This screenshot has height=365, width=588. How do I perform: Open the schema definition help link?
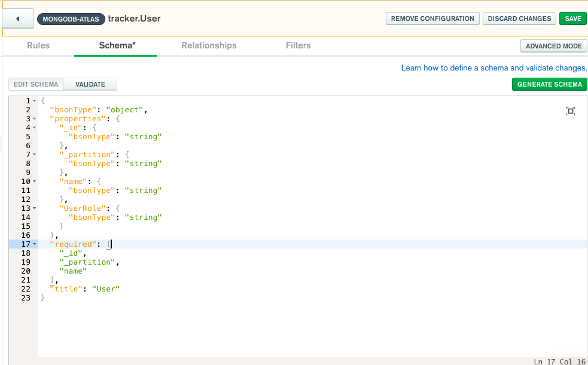point(493,68)
